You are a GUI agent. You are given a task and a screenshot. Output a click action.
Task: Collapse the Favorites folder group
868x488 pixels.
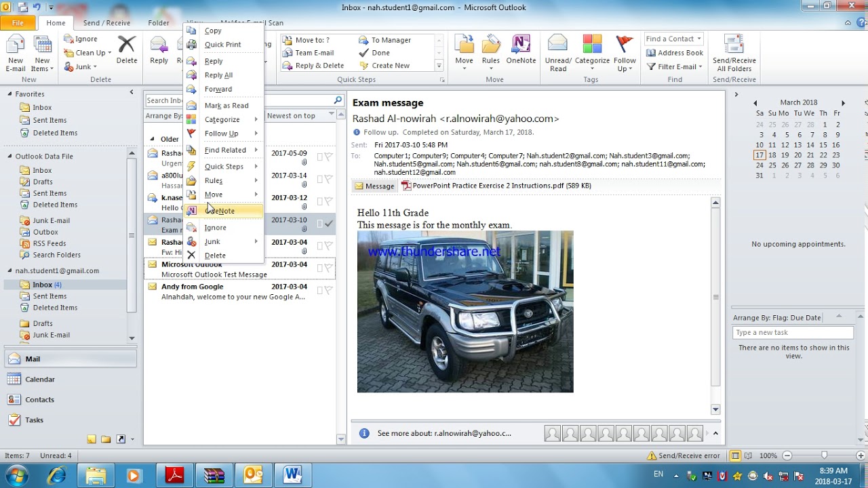pos(10,94)
